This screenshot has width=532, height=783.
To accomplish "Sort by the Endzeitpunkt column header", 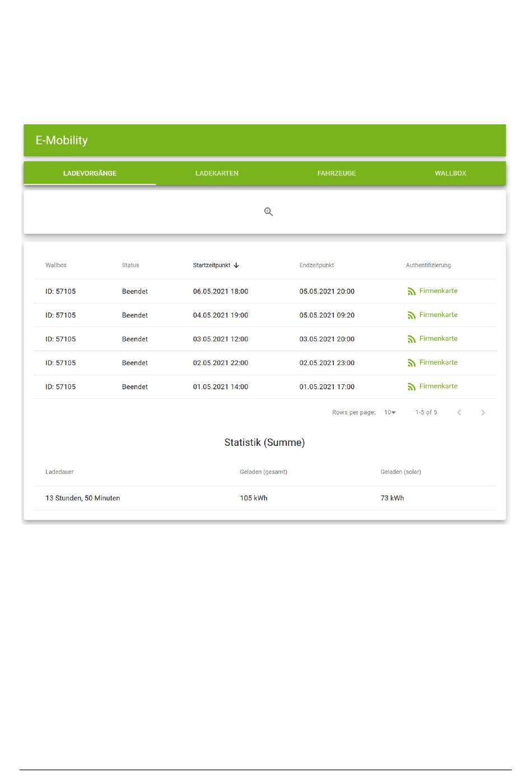I will click(x=316, y=265).
